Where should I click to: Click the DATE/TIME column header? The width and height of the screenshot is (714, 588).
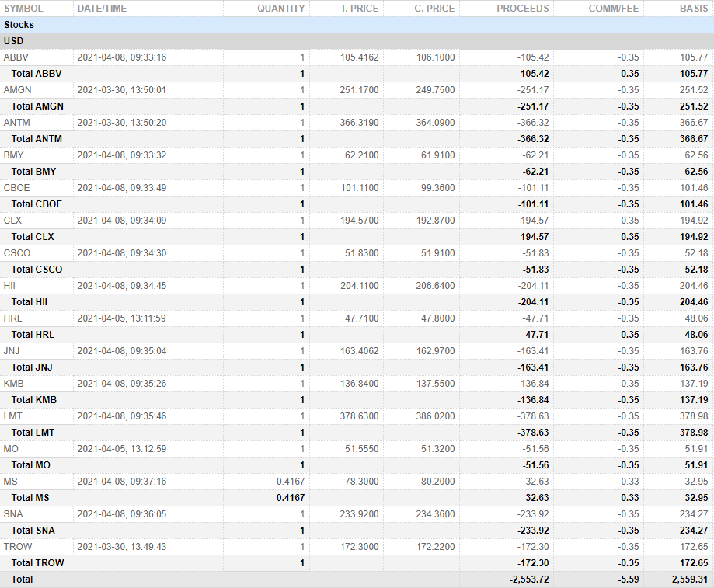(x=102, y=9)
